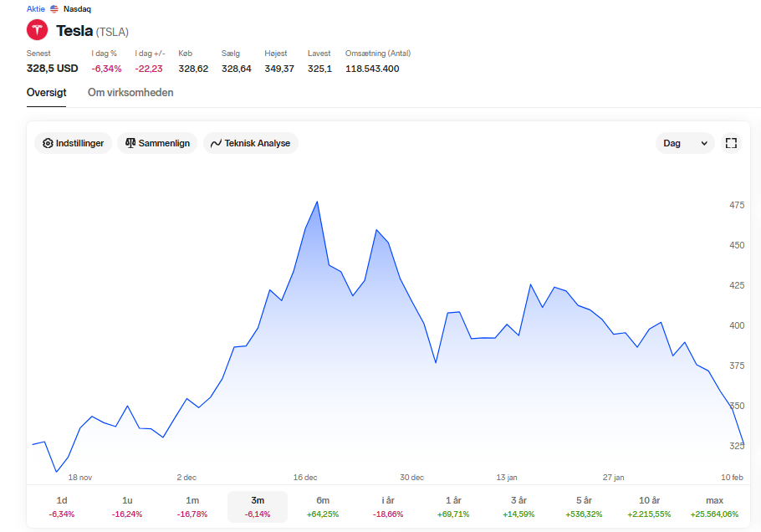Click the Omsætning (Antal) column label

point(378,54)
